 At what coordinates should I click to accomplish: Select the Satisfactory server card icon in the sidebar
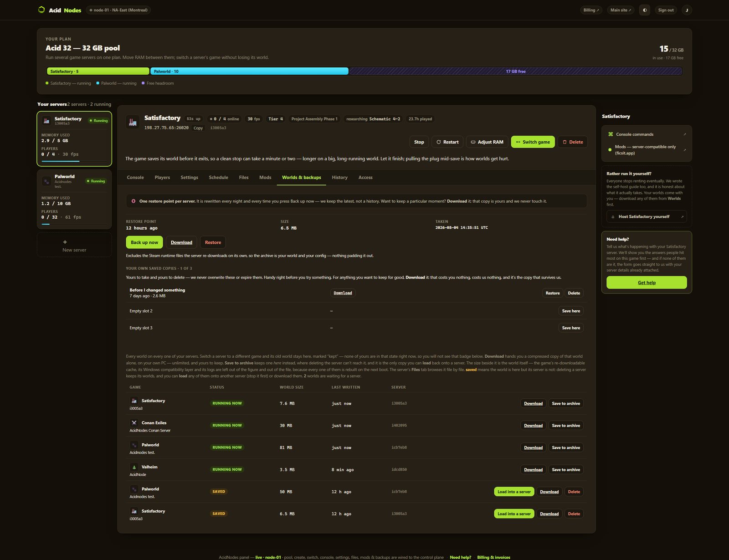46,121
